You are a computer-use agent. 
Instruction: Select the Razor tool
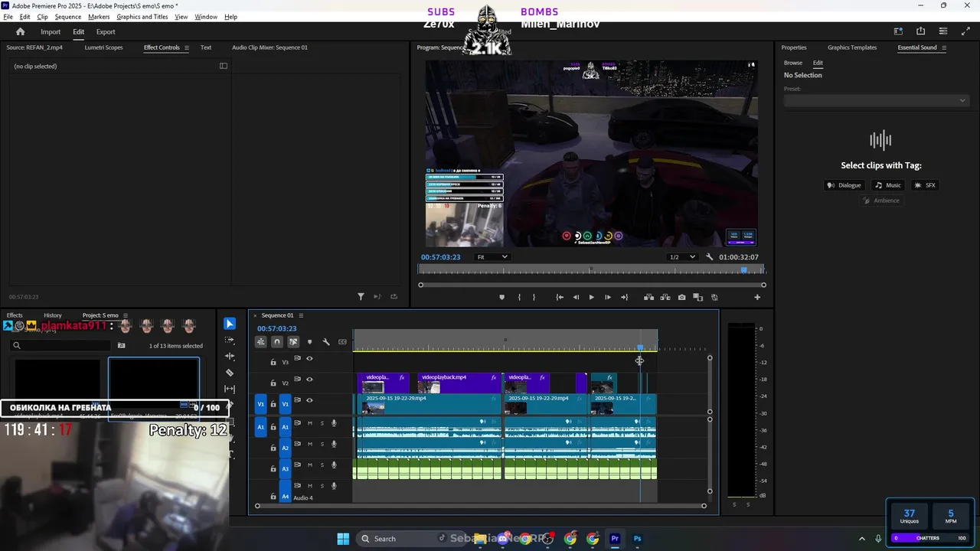coord(230,373)
